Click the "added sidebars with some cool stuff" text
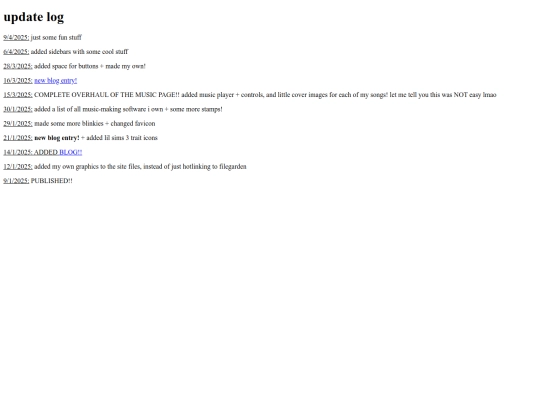This screenshot has width=540, height=405. (x=80, y=52)
